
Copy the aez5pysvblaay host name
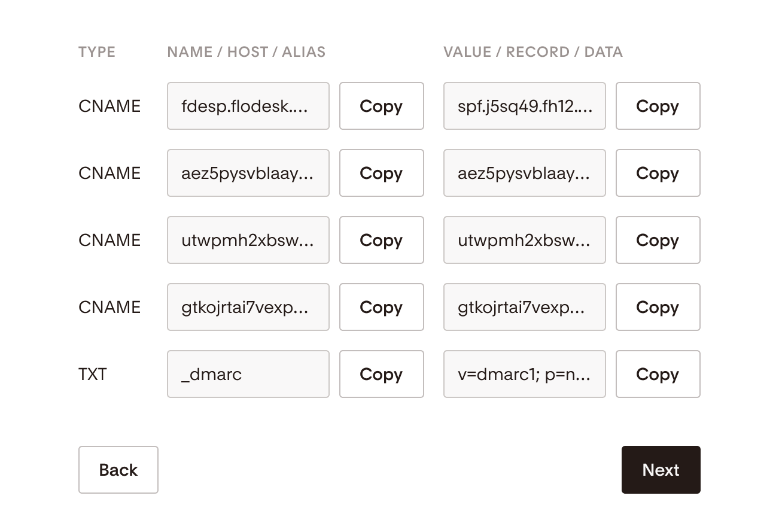(x=382, y=173)
